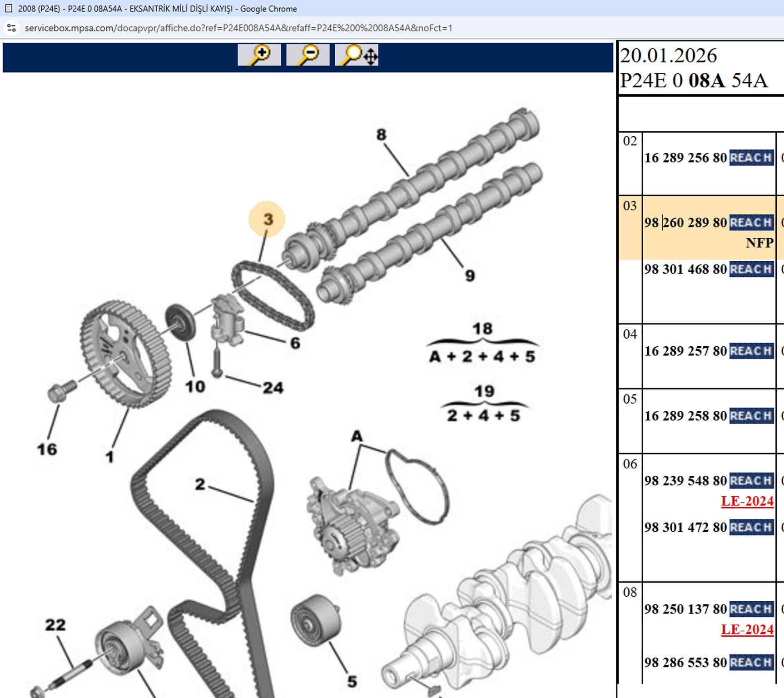The image size is (784, 698).
Task: Open the site information icon in address bar
Action: point(11,28)
